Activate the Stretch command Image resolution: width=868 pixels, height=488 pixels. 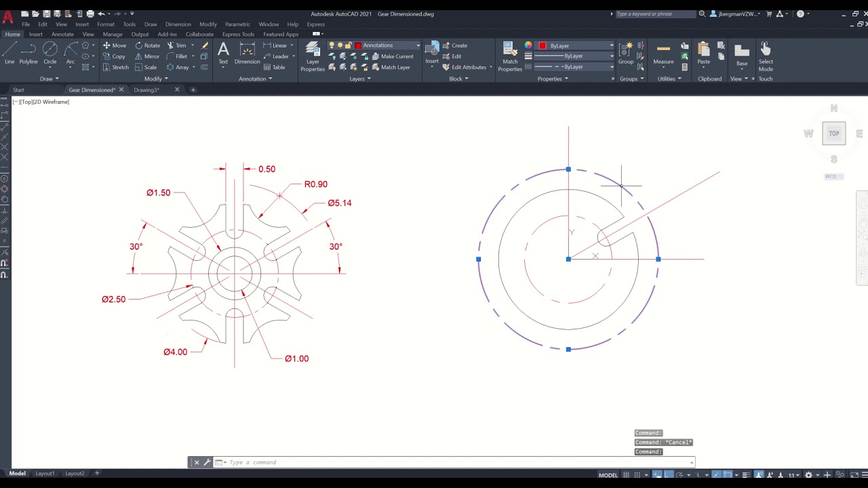click(x=115, y=67)
